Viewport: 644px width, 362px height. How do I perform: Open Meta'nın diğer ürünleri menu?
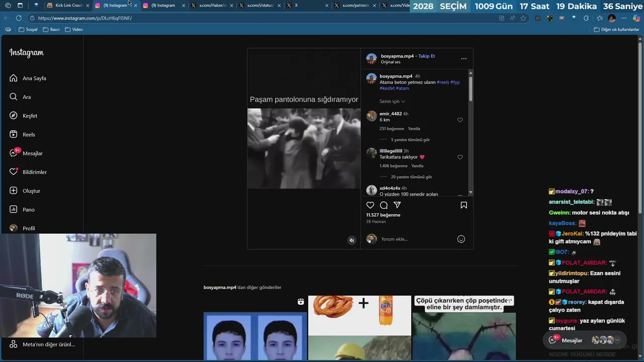click(42, 344)
